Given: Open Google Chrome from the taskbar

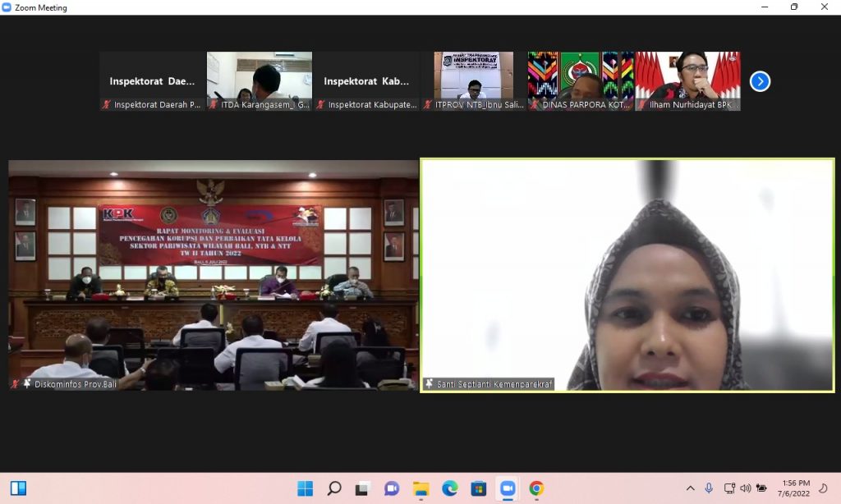Looking at the screenshot, I should (536, 488).
